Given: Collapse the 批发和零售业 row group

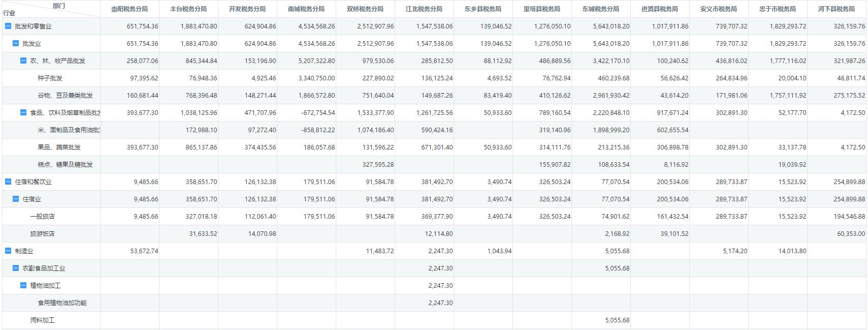Looking at the screenshot, I should (x=8, y=26).
